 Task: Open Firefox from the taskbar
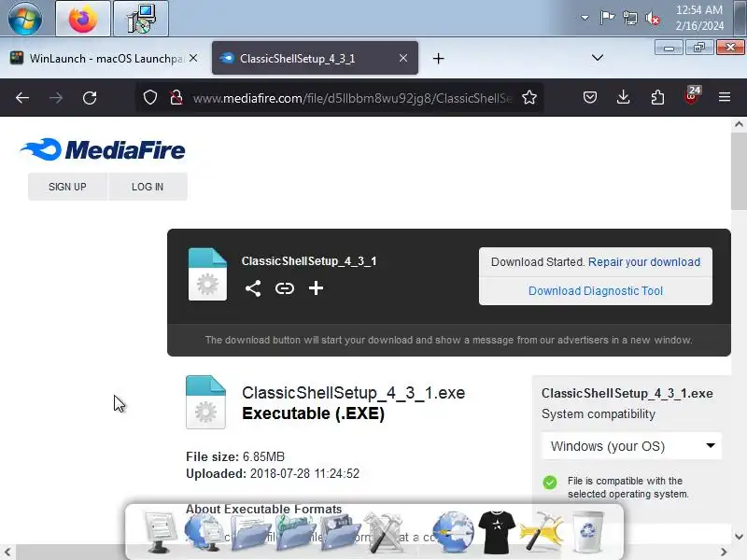[83, 19]
